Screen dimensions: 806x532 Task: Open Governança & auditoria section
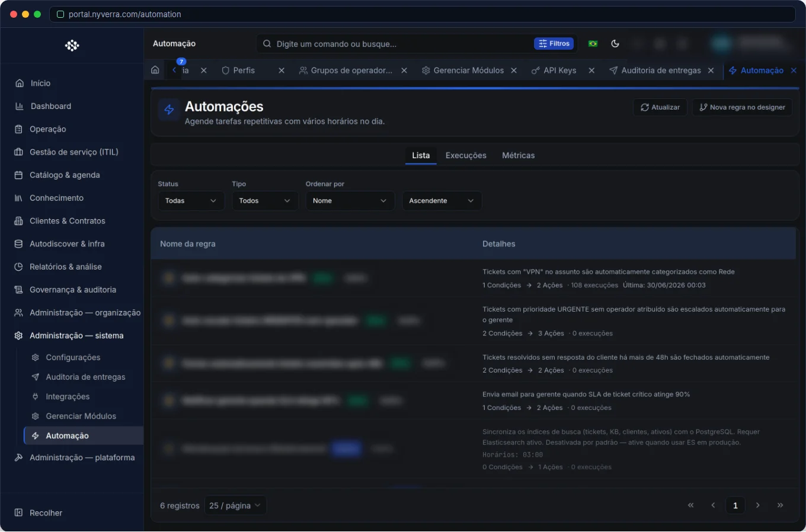pyautogui.click(x=73, y=290)
